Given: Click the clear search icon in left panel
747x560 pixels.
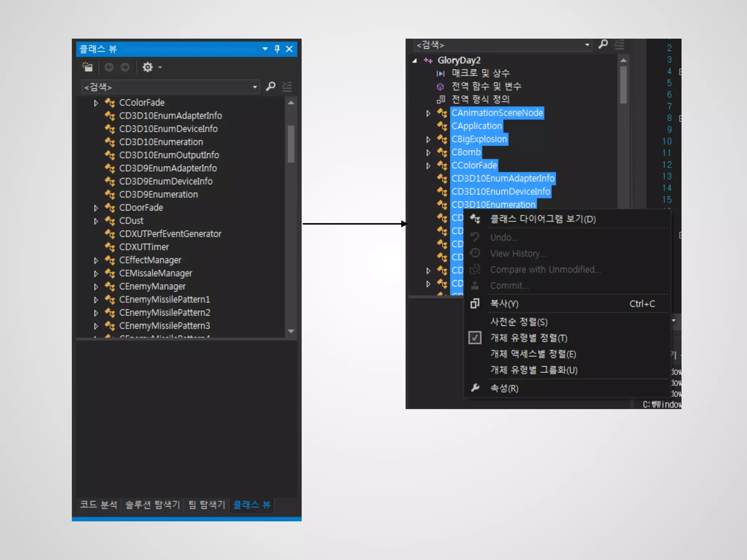Looking at the screenshot, I should [287, 87].
